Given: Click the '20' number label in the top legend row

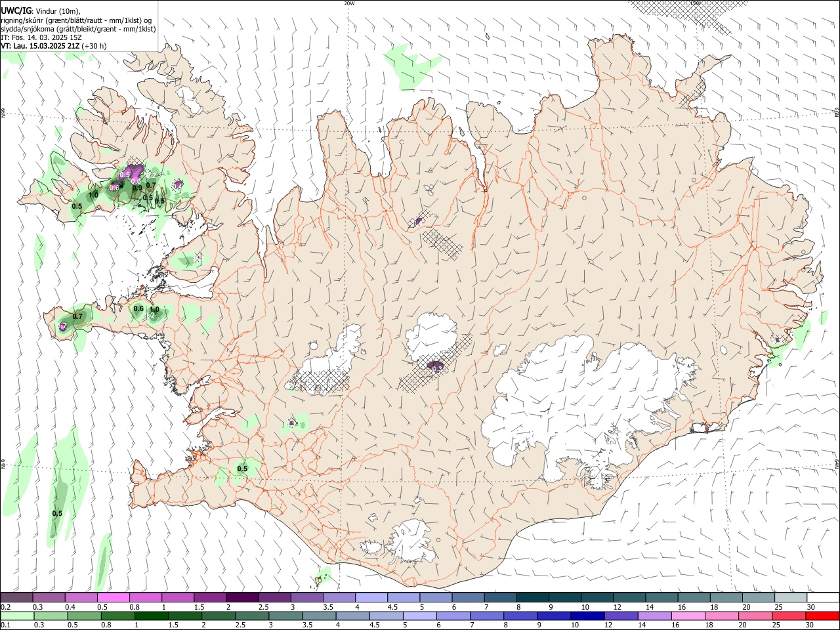Looking at the screenshot, I should pyautogui.click(x=746, y=607).
